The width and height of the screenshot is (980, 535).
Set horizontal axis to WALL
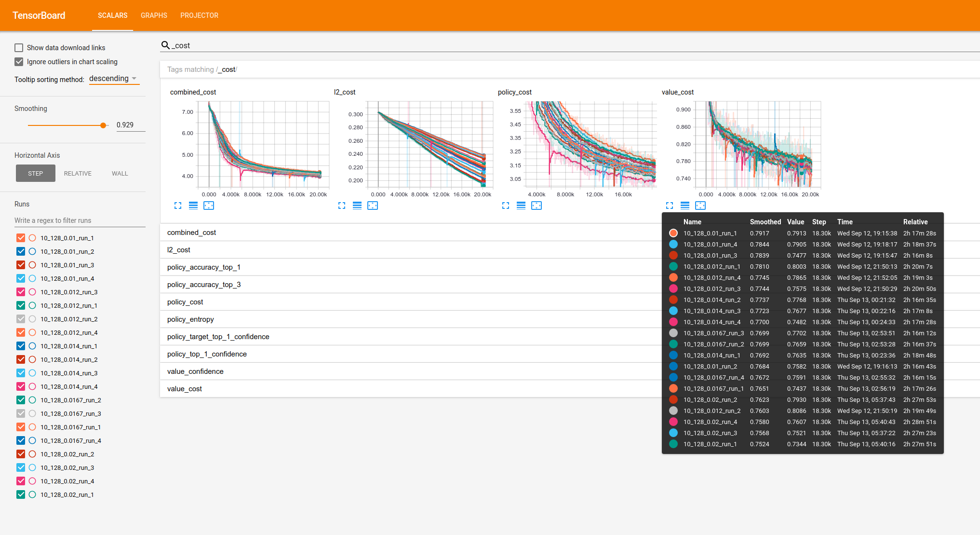[120, 174]
